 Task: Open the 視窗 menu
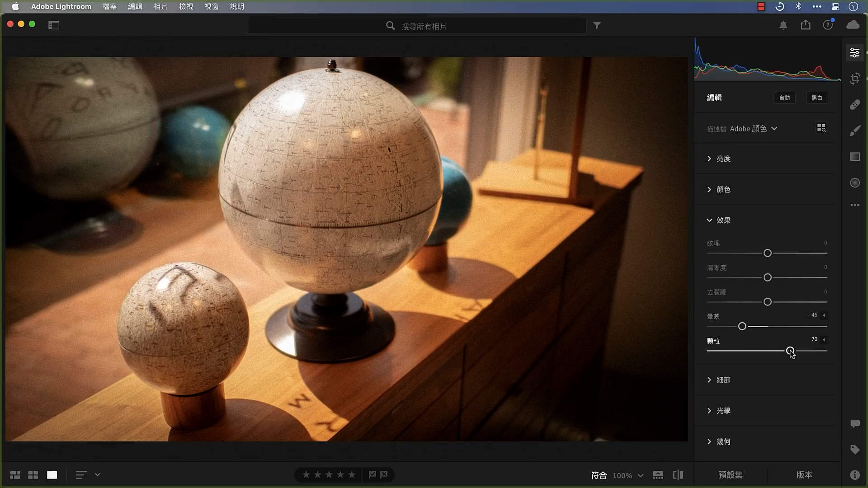pos(211,7)
